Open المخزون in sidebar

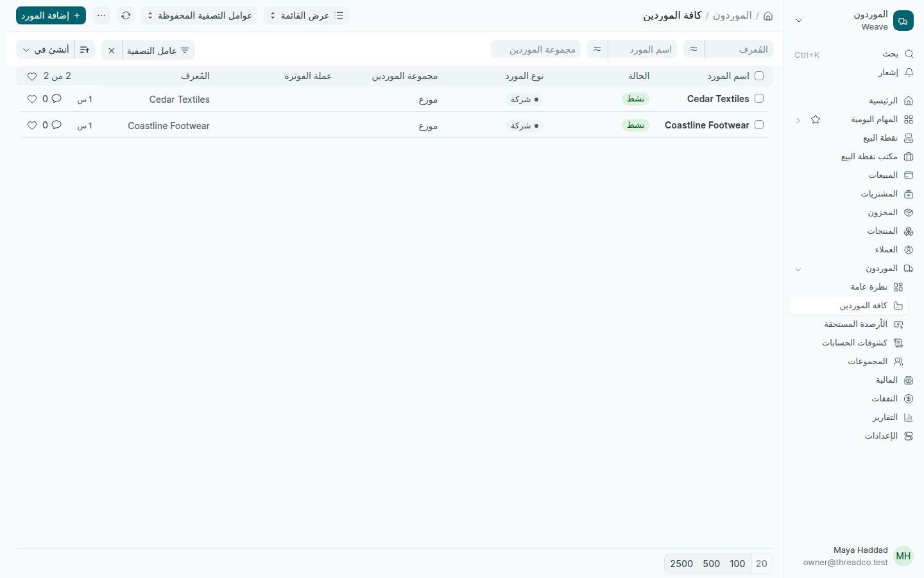[852, 213]
